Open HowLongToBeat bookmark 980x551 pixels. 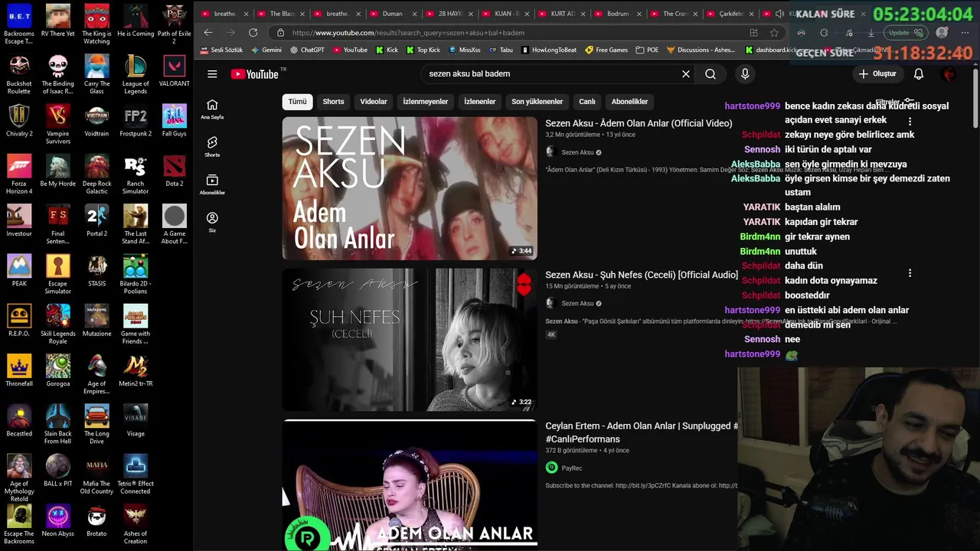549,50
